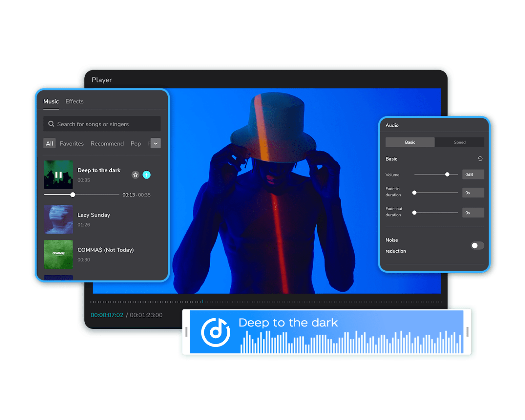Open the Favorites music category
The height and width of the screenshot is (420, 525).
(72, 143)
